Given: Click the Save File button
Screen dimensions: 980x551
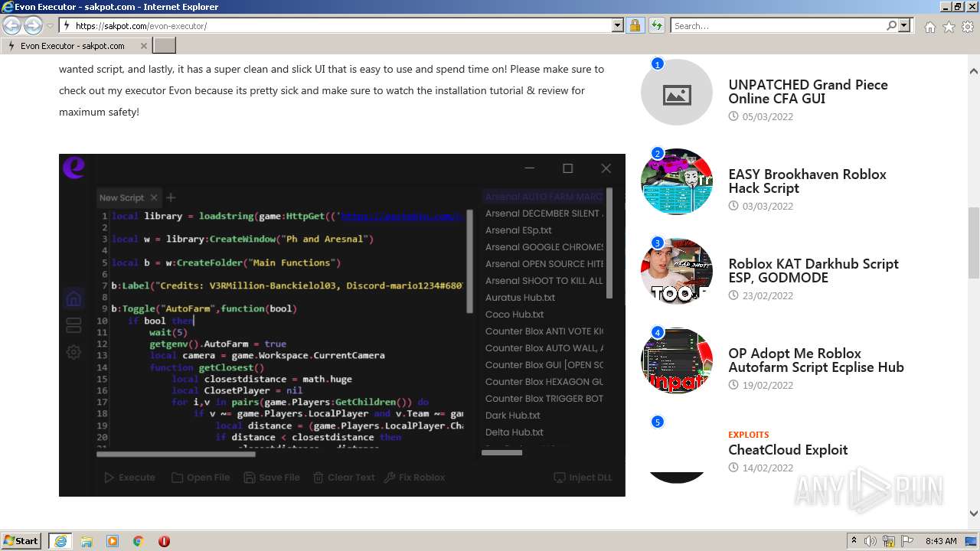Looking at the screenshot, I should point(272,478).
